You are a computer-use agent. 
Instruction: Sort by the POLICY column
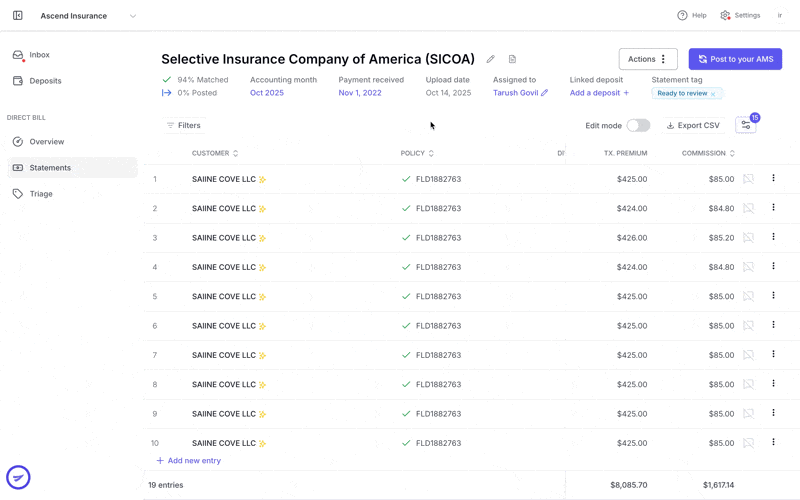[417, 153]
